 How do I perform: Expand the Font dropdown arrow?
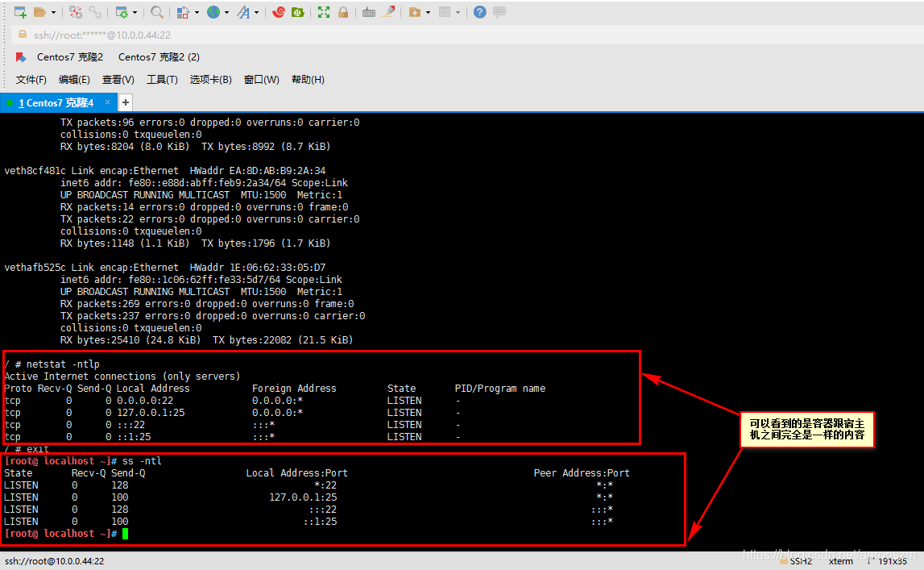pos(256,12)
